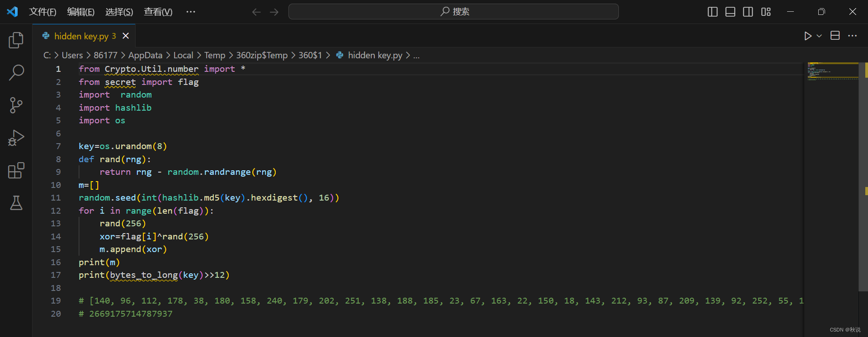
Task: Click 'random' in the import on line 3
Action: 136,95
